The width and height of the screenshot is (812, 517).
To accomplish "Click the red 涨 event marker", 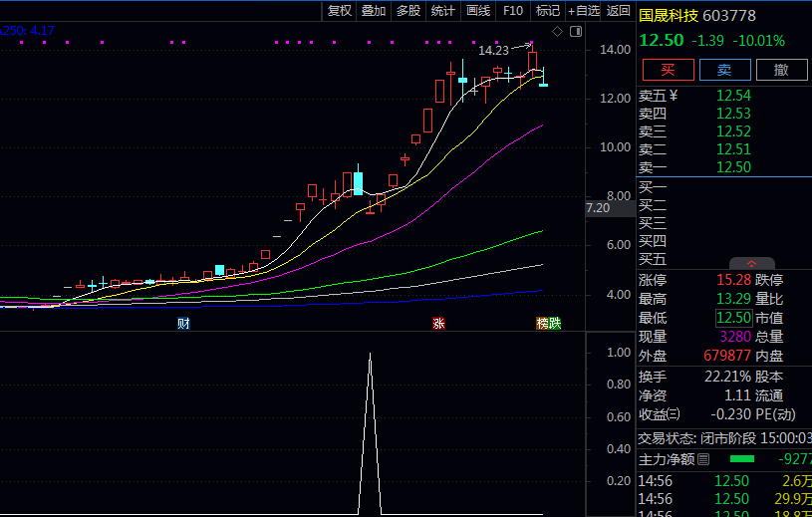I will [x=438, y=323].
